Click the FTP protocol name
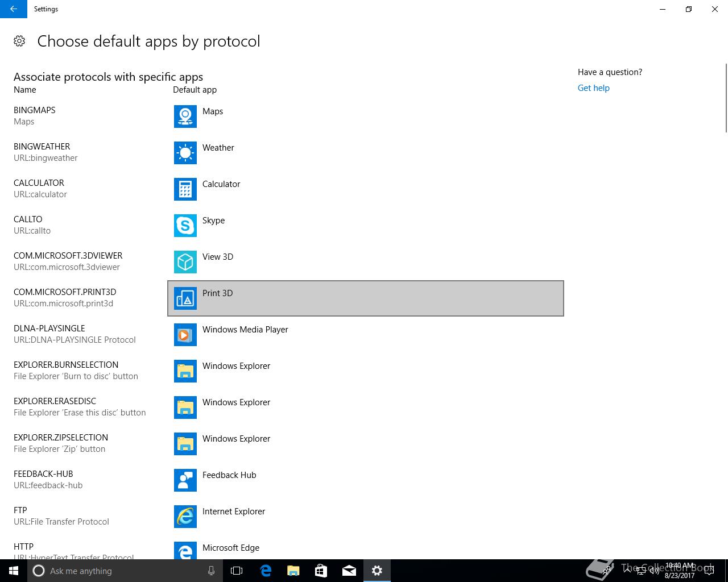The image size is (728, 582). [20, 510]
